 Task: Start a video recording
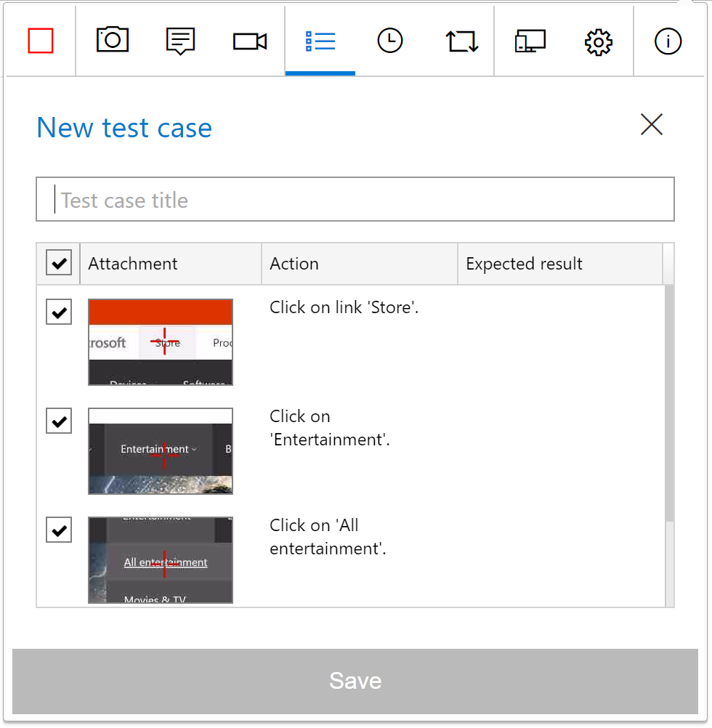pyautogui.click(x=249, y=41)
